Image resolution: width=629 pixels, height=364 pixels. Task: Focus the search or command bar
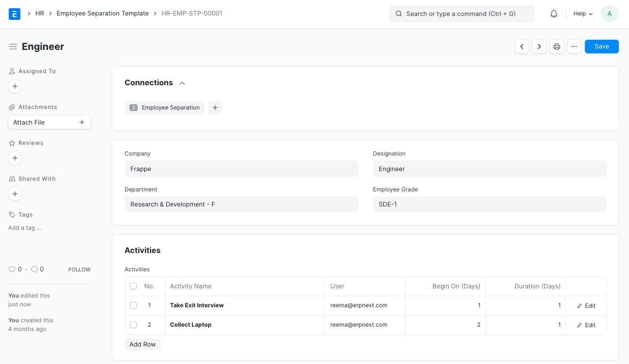coord(461,14)
